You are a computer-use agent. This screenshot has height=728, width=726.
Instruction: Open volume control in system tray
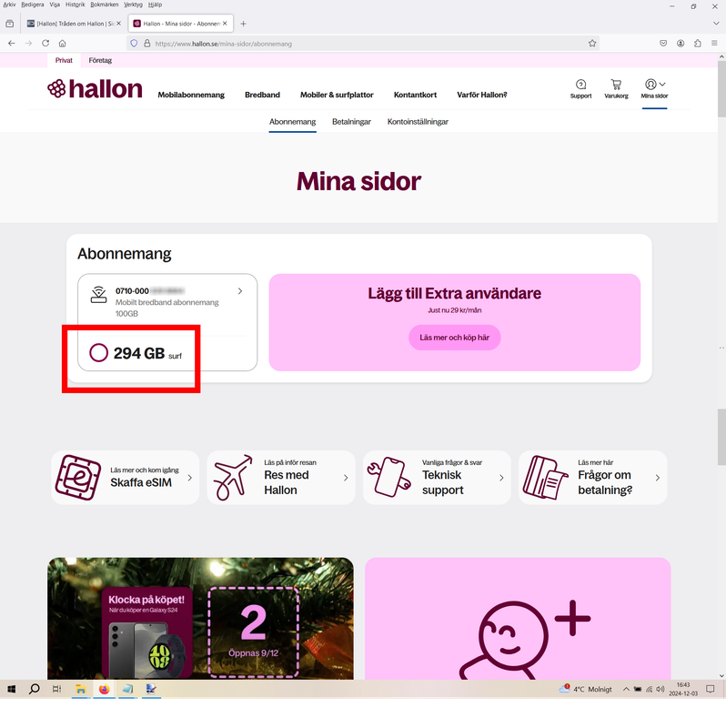click(x=660, y=689)
